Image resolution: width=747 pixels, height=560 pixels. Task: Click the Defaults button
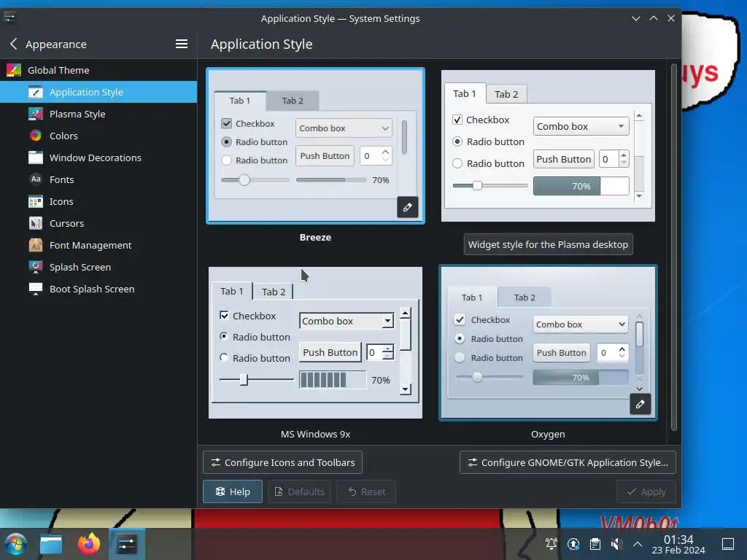tap(299, 491)
